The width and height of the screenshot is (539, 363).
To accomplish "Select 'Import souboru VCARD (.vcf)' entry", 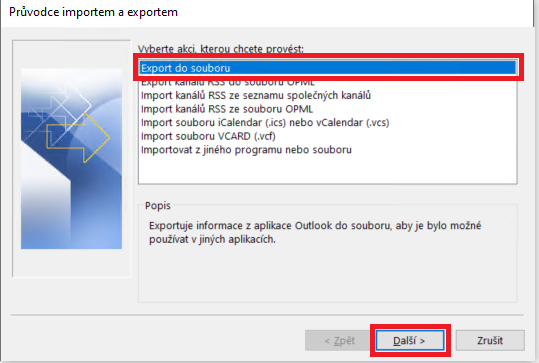I will click(x=208, y=136).
